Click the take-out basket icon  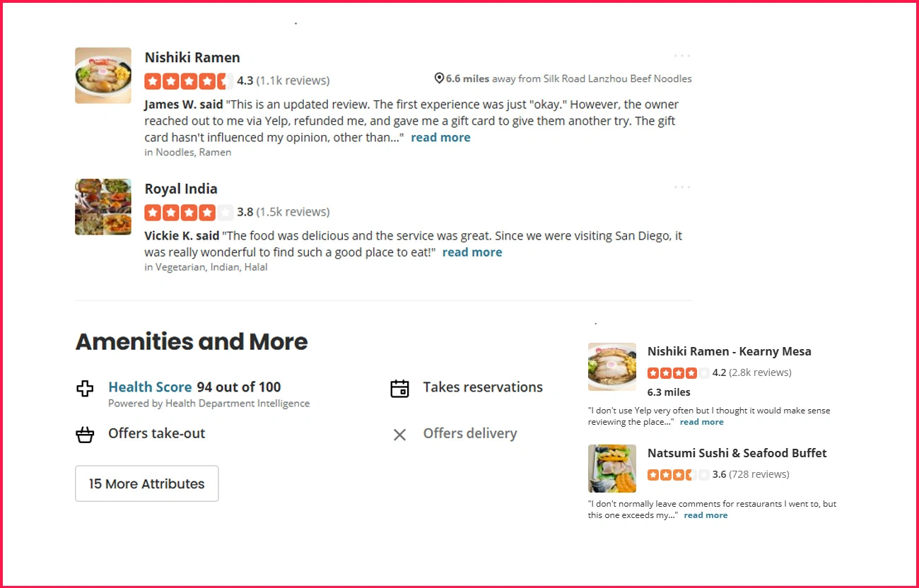[x=85, y=435]
